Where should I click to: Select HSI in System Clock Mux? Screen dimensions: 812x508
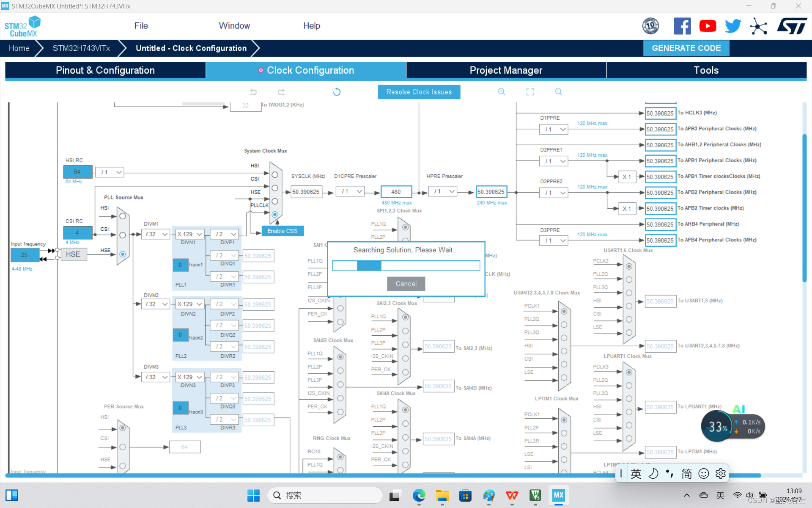(x=275, y=175)
